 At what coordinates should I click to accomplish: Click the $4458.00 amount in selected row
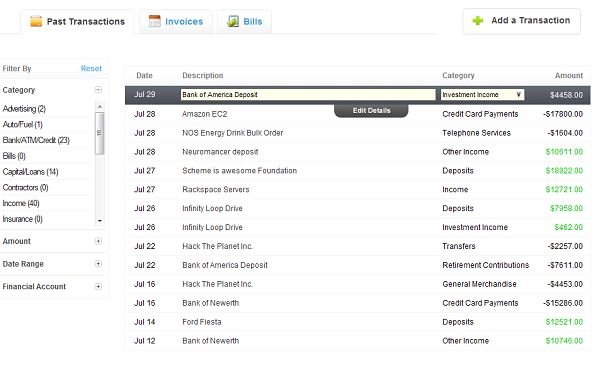(x=566, y=95)
